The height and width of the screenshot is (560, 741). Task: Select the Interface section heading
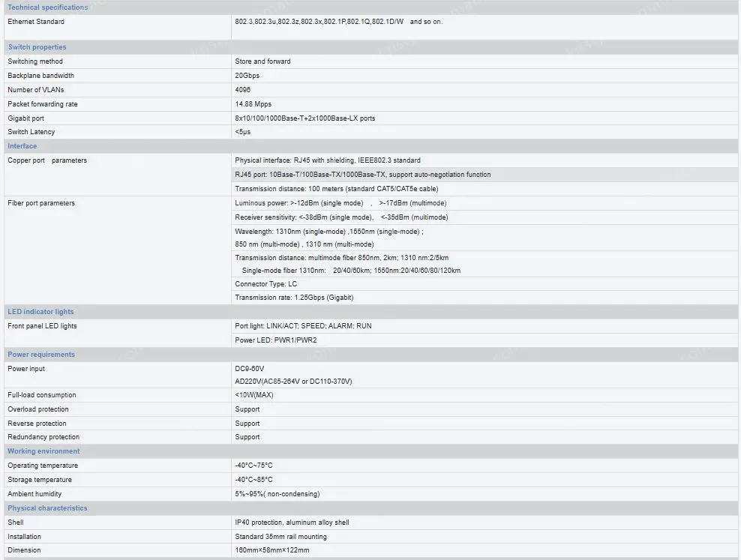pyautogui.click(x=22, y=146)
